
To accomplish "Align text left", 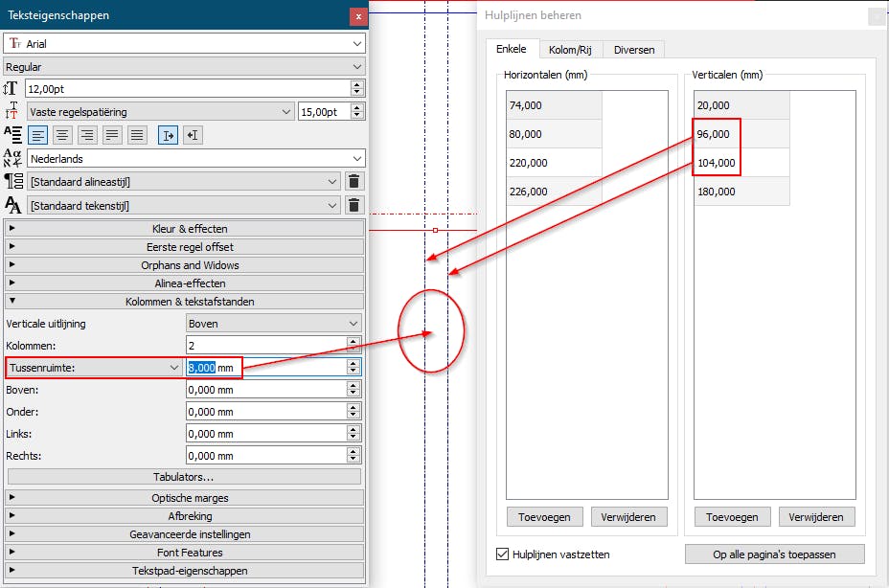I will (38, 135).
